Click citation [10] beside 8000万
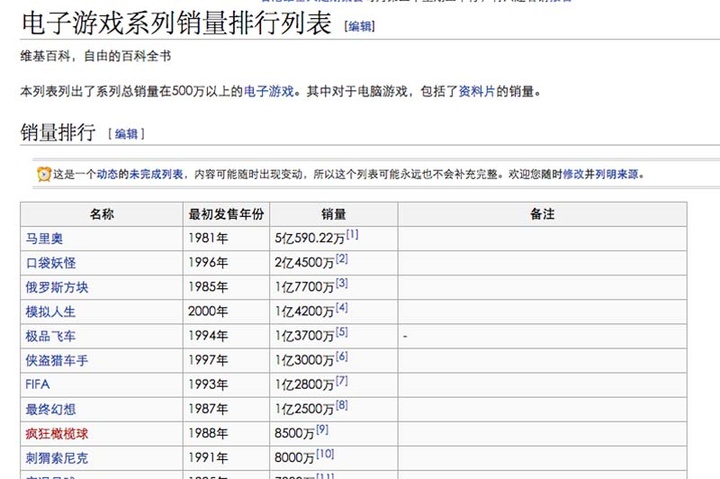The width and height of the screenshot is (720, 479). point(325,454)
